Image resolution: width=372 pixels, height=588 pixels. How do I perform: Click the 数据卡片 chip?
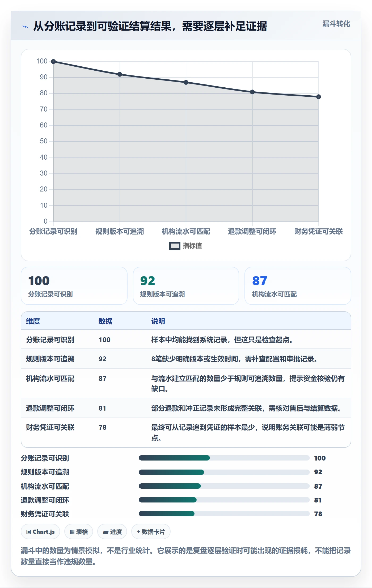[151, 532]
